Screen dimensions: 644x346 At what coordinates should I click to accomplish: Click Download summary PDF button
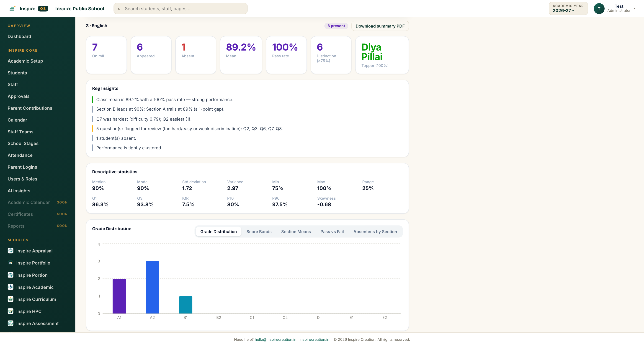[380, 26]
